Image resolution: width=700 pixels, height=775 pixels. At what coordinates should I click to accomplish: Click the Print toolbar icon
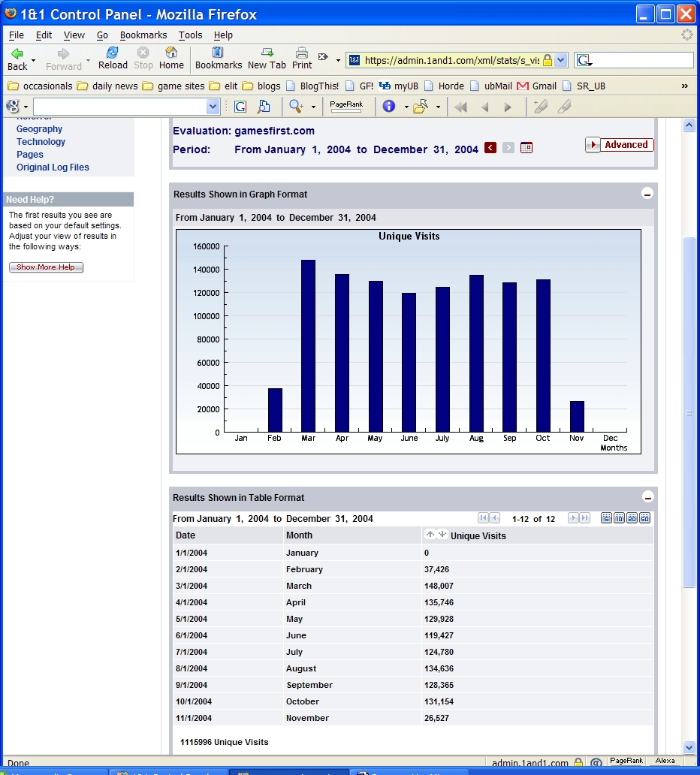point(302,58)
